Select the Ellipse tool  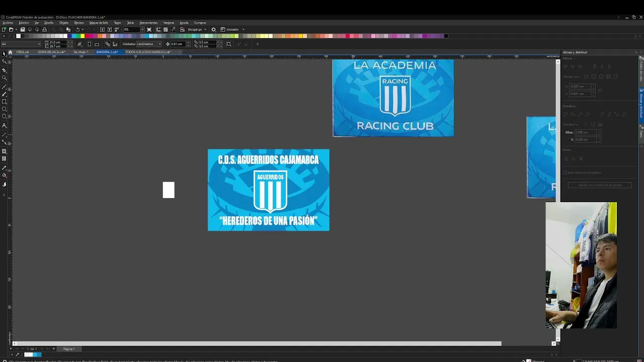(x=4, y=109)
